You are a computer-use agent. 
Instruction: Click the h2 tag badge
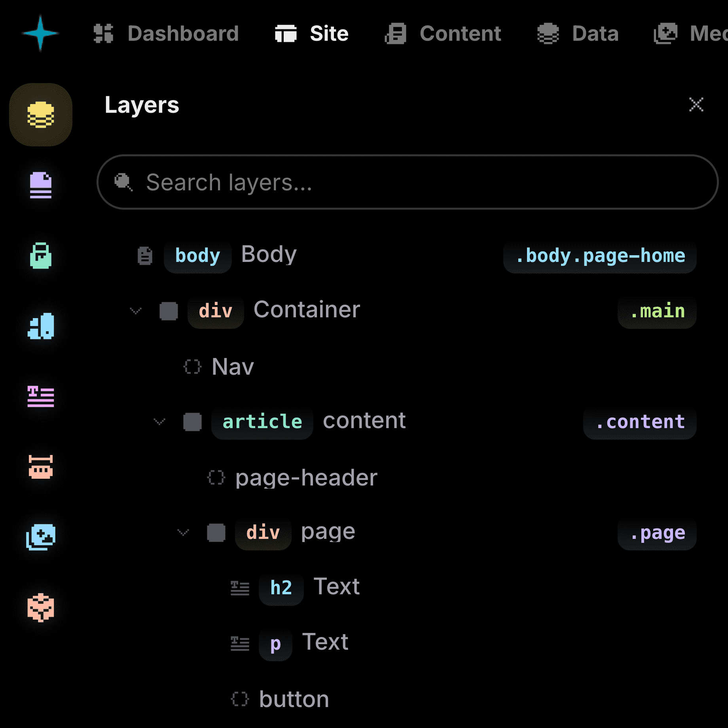coord(281,588)
